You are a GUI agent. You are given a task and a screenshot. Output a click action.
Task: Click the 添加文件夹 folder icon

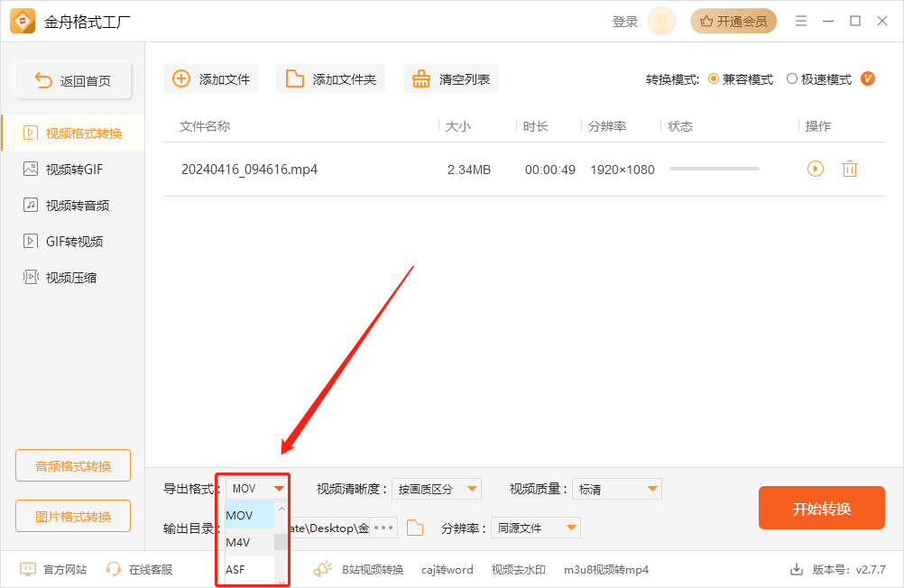295,79
